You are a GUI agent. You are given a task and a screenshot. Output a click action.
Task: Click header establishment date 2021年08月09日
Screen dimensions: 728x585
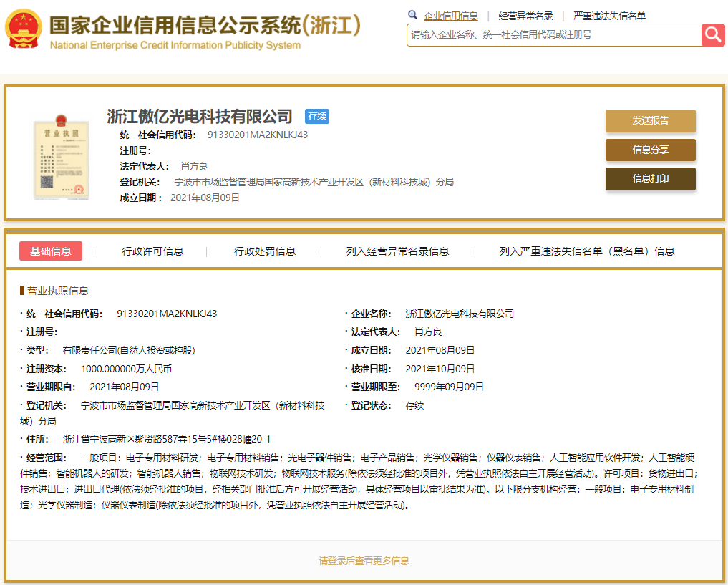(205, 198)
